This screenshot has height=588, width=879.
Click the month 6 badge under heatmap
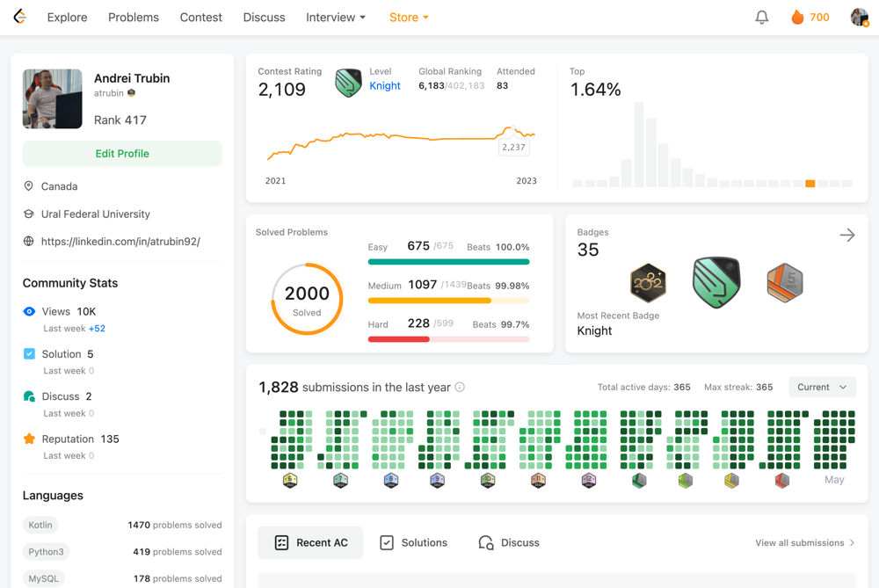point(290,481)
